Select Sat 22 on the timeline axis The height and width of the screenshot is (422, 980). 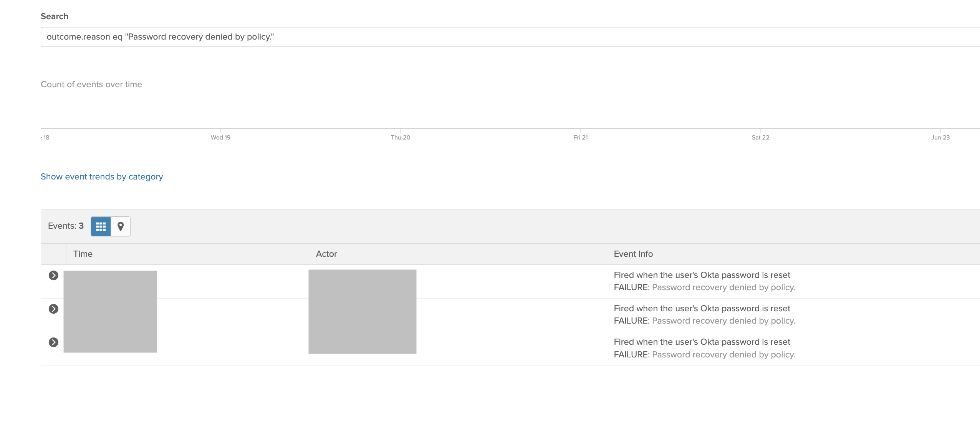click(760, 138)
